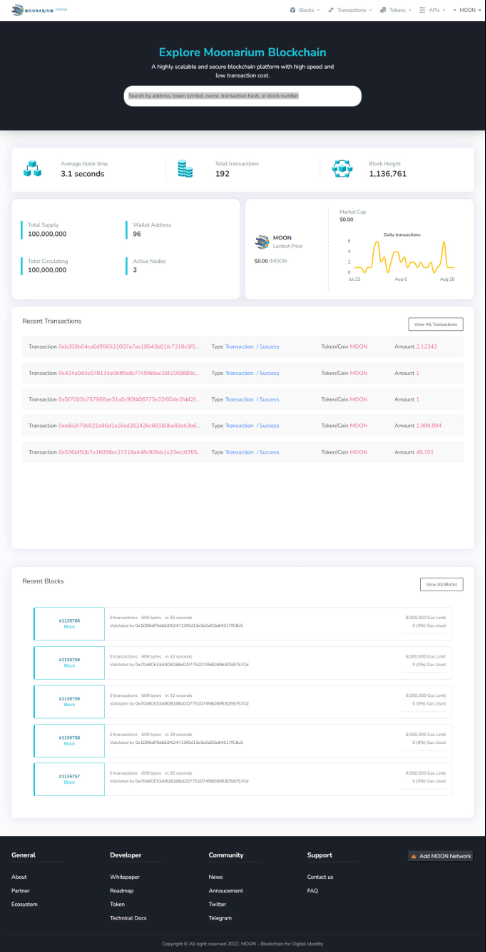Open transaction hash starting 0x424a0d
This screenshot has width=486, height=952.
click(129, 373)
